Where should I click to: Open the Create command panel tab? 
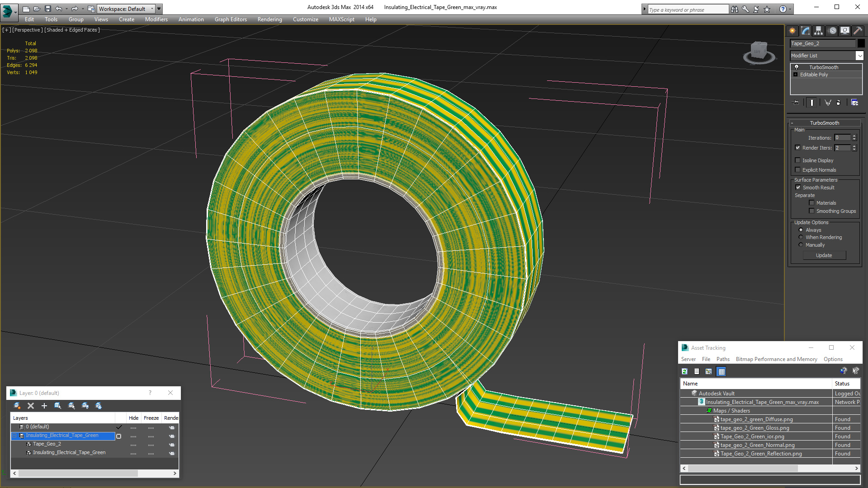coord(793,31)
